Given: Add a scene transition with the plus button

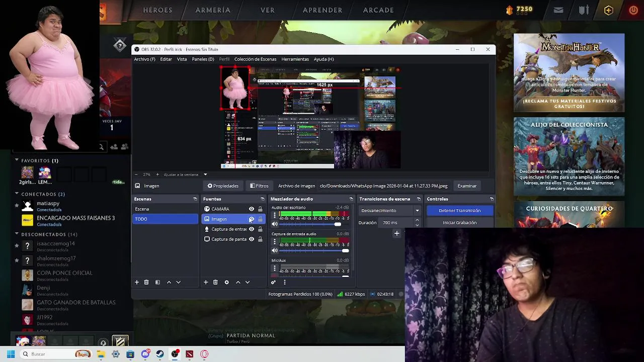Looking at the screenshot, I should point(396,233).
